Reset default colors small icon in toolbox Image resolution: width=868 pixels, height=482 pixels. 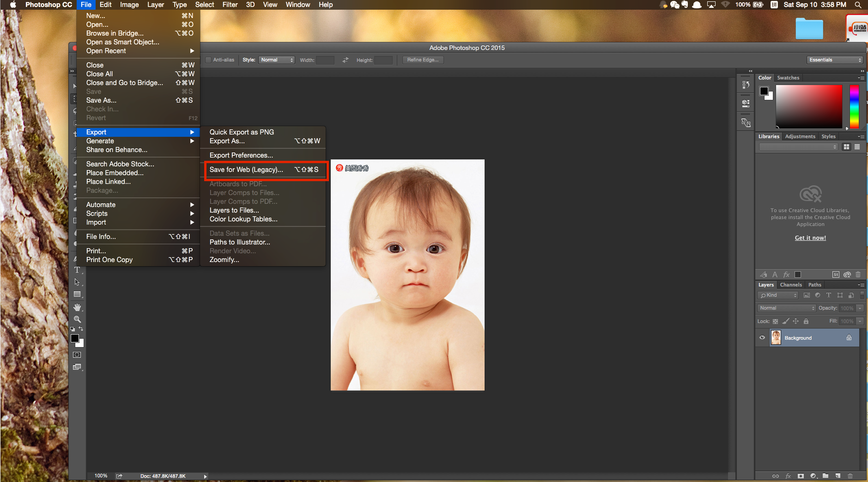(73, 329)
